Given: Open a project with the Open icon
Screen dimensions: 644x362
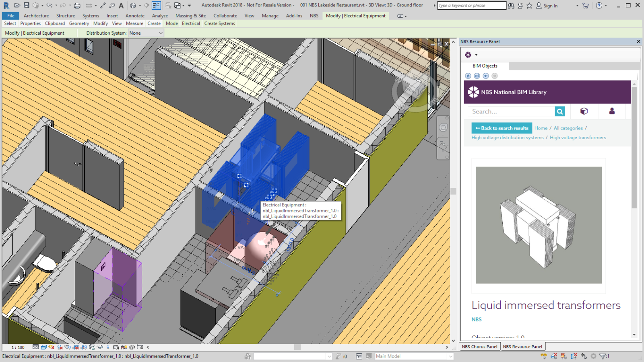Looking at the screenshot, I should (17, 5).
